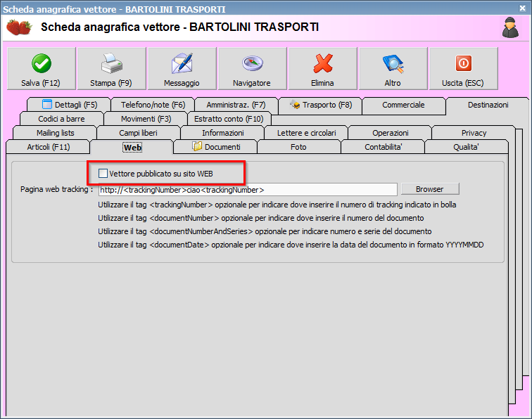Open the Qualita' tab

coord(466,147)
